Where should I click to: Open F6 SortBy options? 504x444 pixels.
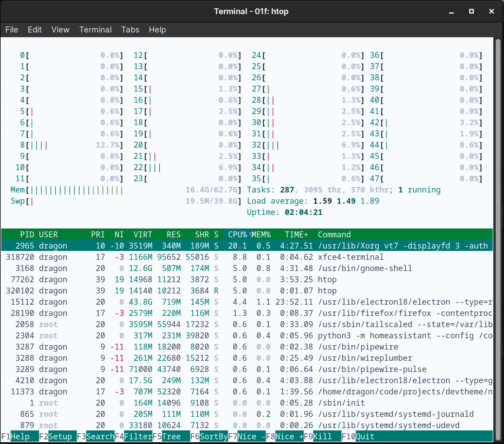pyautogui.click(x=209, y=436)
